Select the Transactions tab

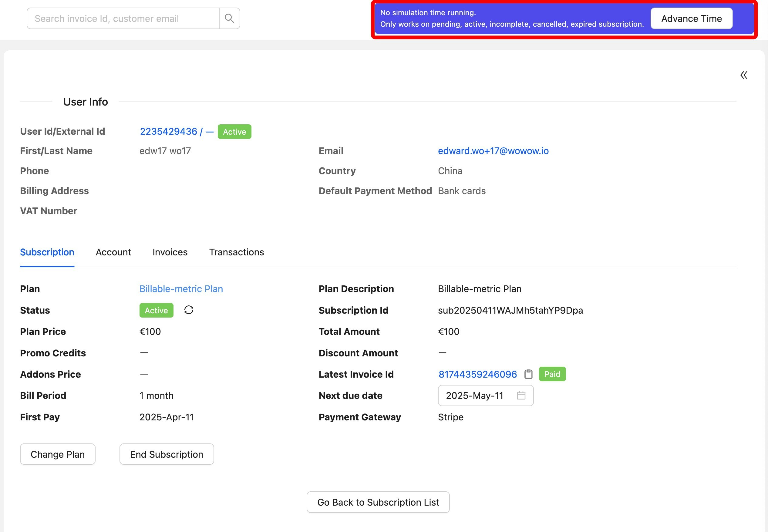pyautogui.click(x=236, y=252)
